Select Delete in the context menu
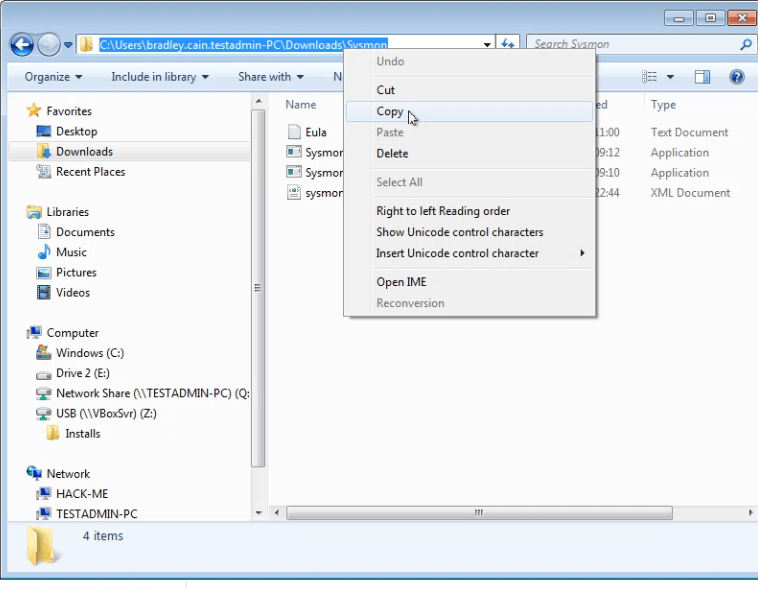The image size is (758, 589). point(392,153)
